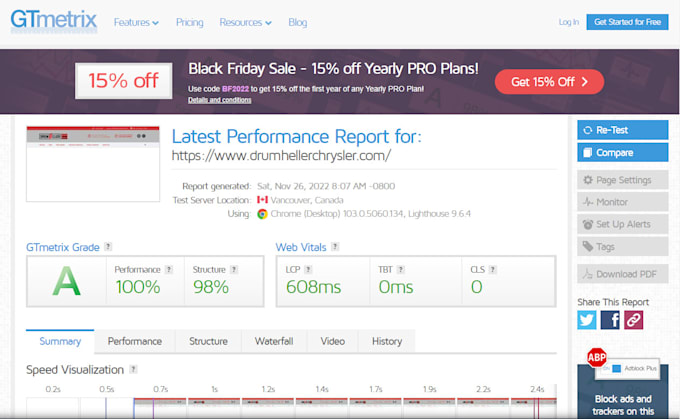680x419 pixels.
Task: Click the help icon next to CLS
Action: [x=493, y=269]
